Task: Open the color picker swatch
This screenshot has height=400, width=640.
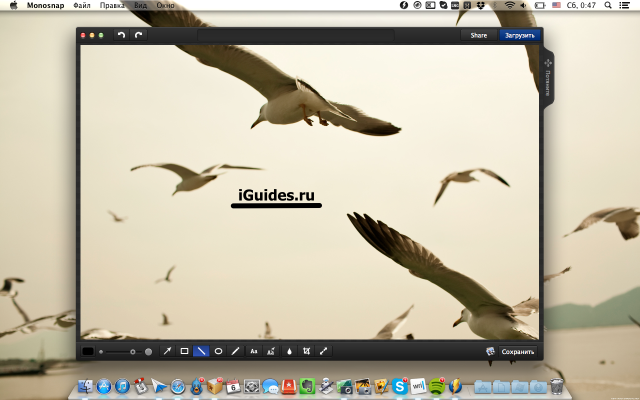Action: click(x=88, y=351)
